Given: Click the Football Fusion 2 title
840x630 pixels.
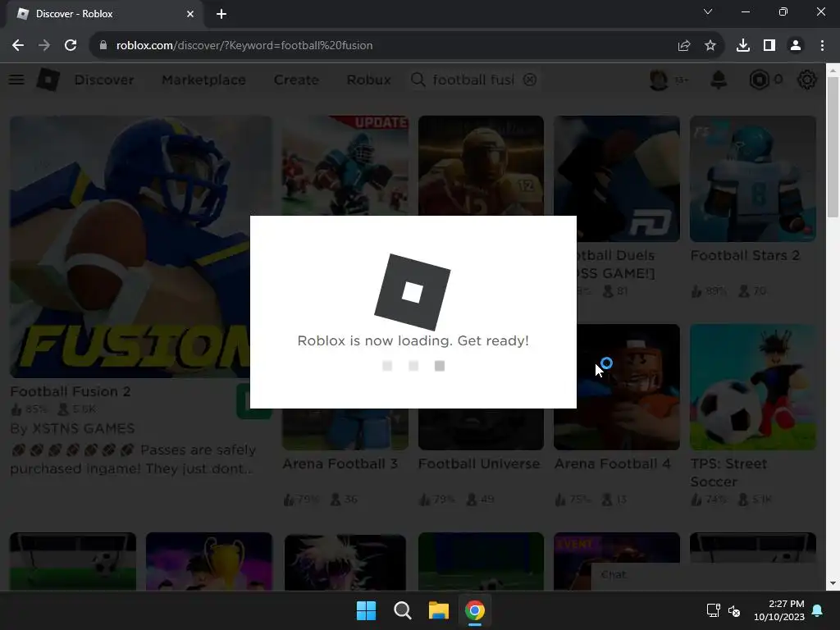Looking at the screenshot, I should [71, 391].
